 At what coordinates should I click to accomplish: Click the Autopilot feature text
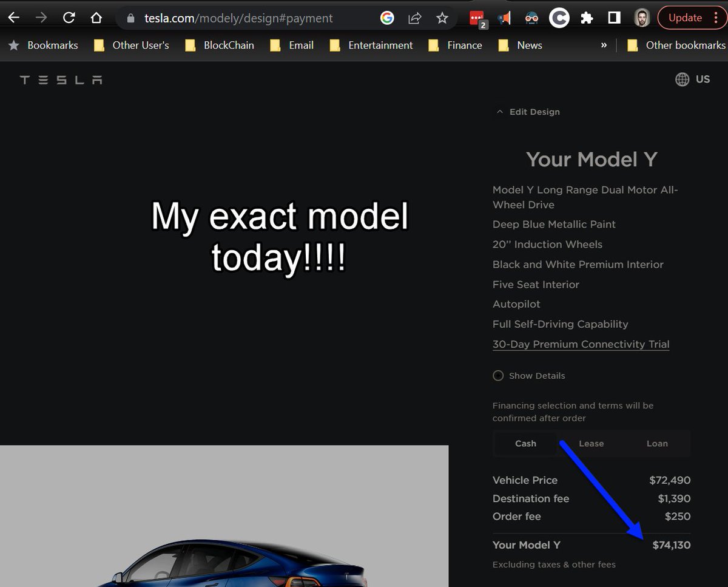tap(516, 304)
